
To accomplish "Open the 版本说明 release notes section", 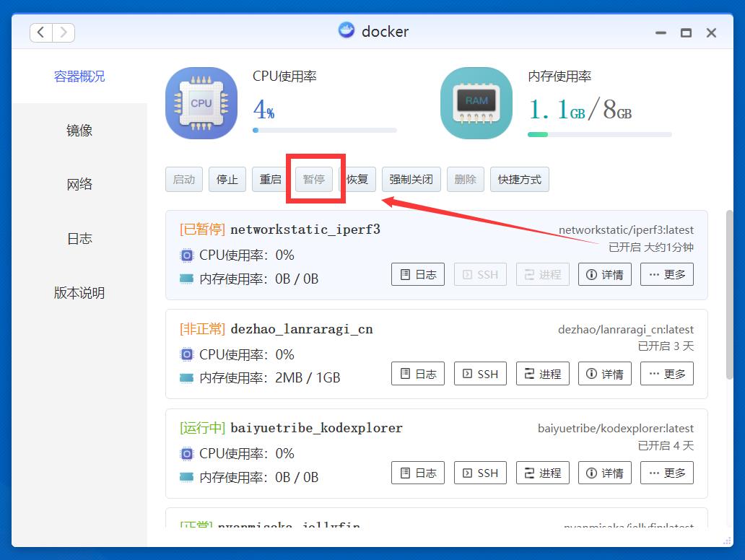I will [79, 293].
